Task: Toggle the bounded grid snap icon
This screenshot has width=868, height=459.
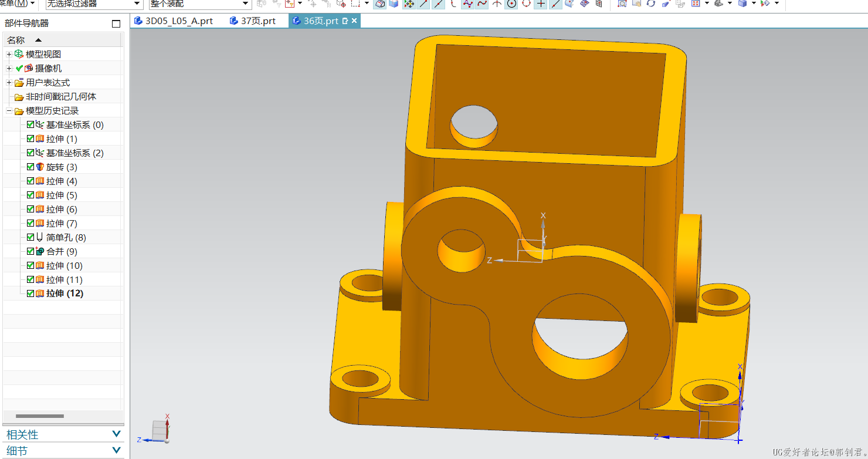Action: pyautogui.click(x=599, y=3)
